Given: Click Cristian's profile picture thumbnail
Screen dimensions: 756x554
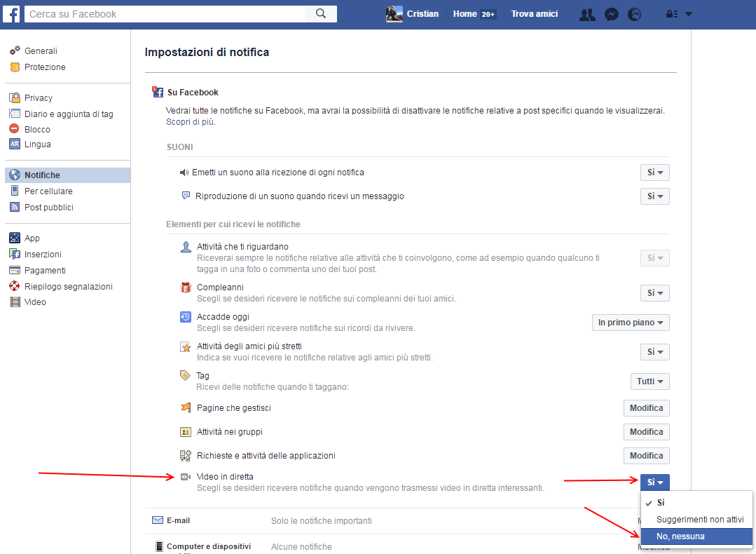Looking at the screenshot, I should coord(394,14).
